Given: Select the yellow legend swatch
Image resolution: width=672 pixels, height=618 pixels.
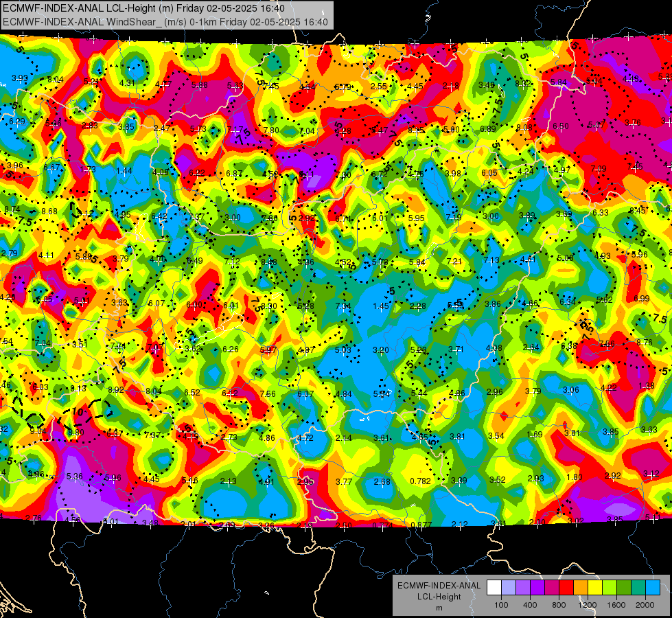Looking at the screenshot, I should 595,588.
